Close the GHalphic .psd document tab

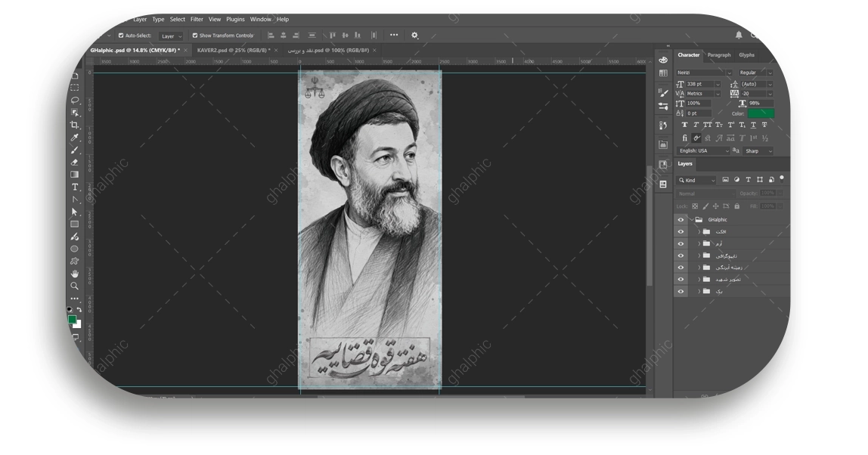click(185, 51)
